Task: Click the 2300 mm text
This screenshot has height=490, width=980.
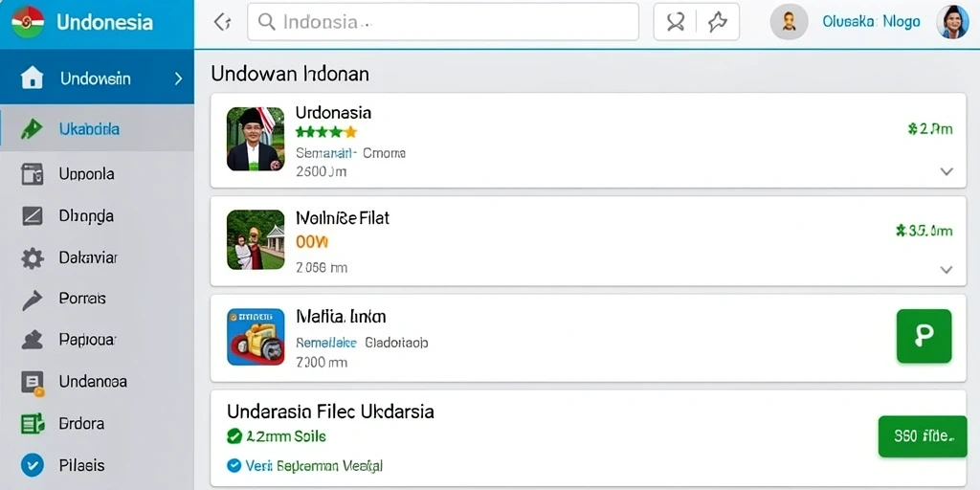Action: point(322,363)
